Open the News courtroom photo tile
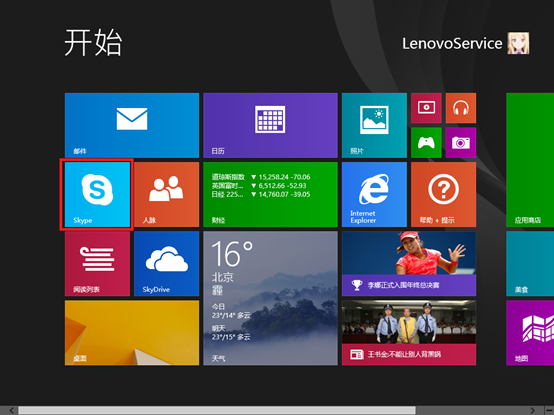The width and height of the screenshot is (554, 415). 409,333
